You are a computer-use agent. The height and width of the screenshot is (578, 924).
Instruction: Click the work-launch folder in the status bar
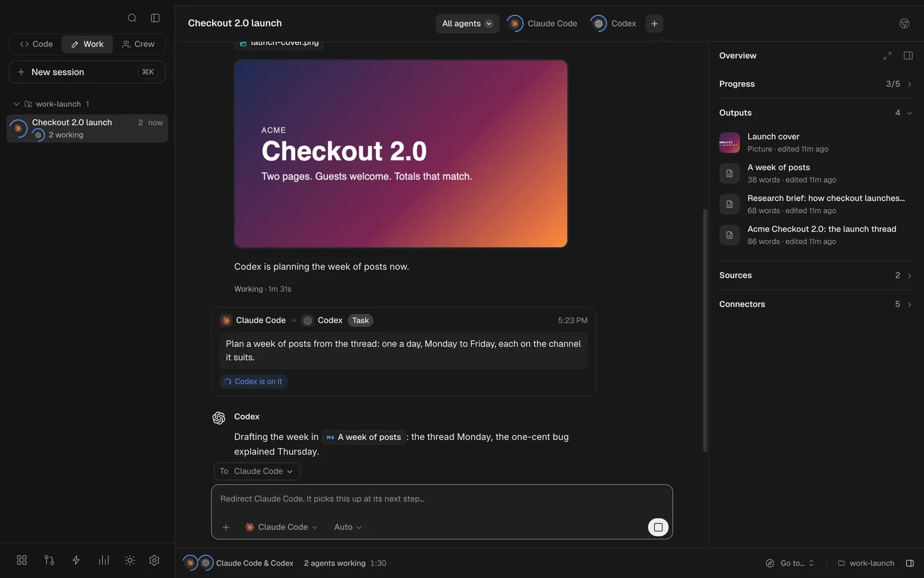point(866,563)
